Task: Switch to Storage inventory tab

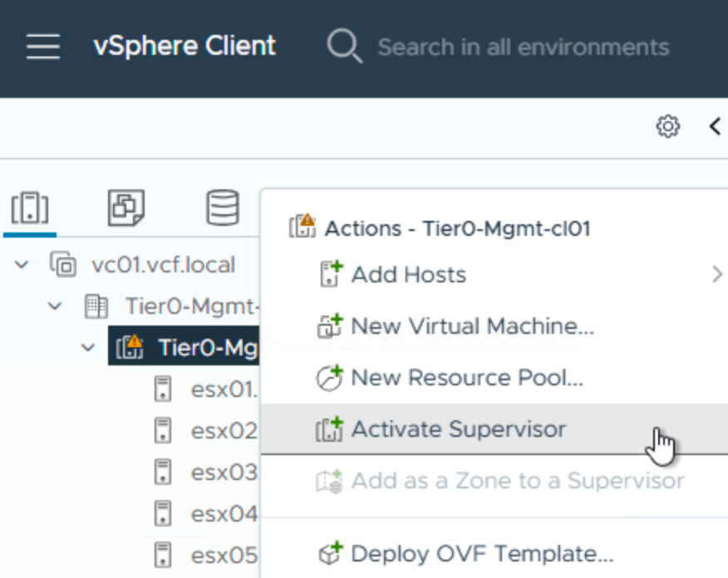Action: coord(222,208)
